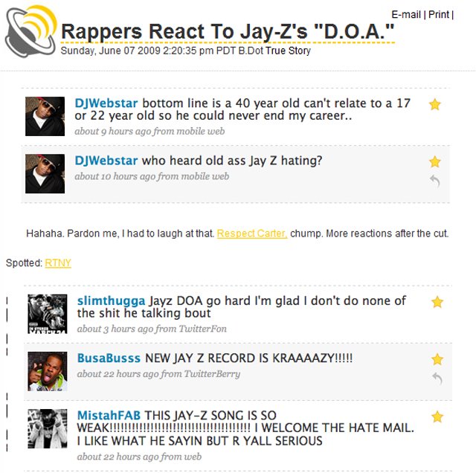Reply to DJWebstar's Jay Z hating tweet
The width and height of the screenshot is (476, 473).
click(x=435, y=181)
